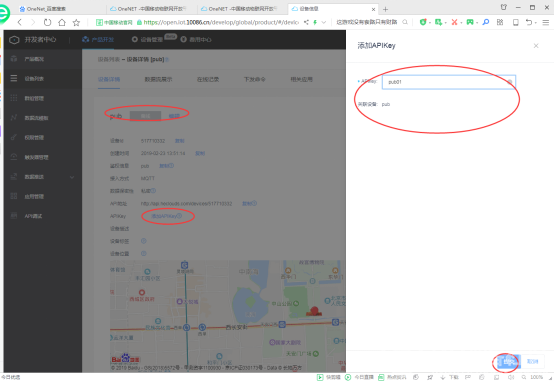Click the download arrow in the status bar

(442, 377)
